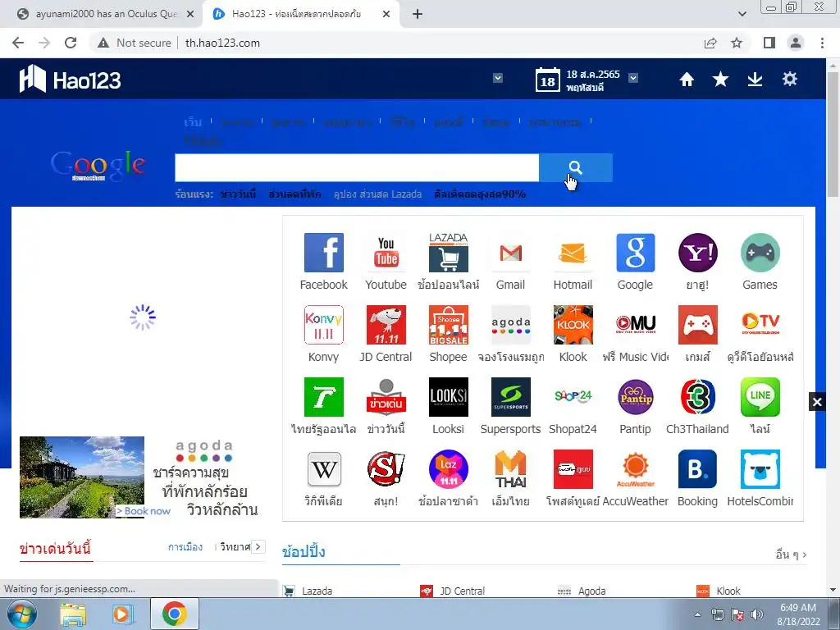Image resolution: width=840 pixels, height=630 pixels.
Task: Open the Games controller icon
Action: (x=760, y=253)
